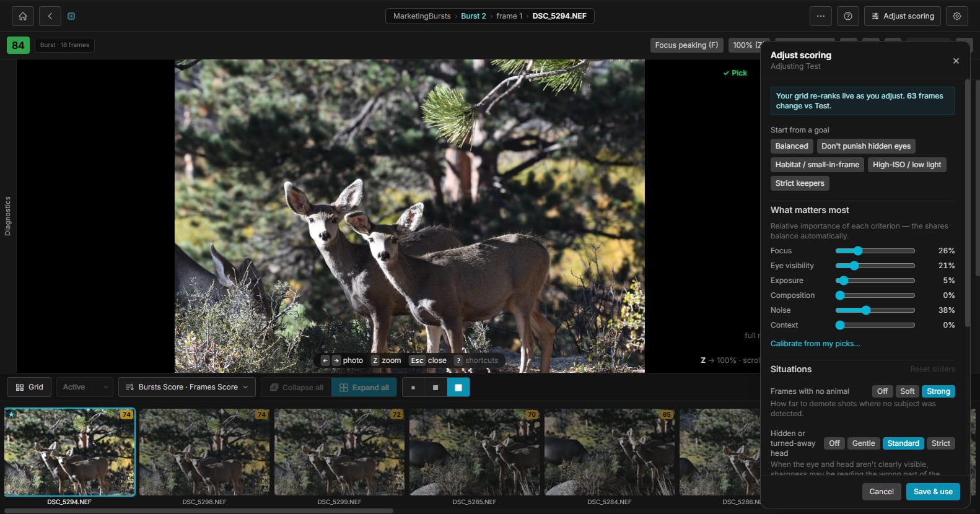The height and width of the screenshot is (514, 980).
Task: Set Frames with no animal to Soft
Action: 907,391
